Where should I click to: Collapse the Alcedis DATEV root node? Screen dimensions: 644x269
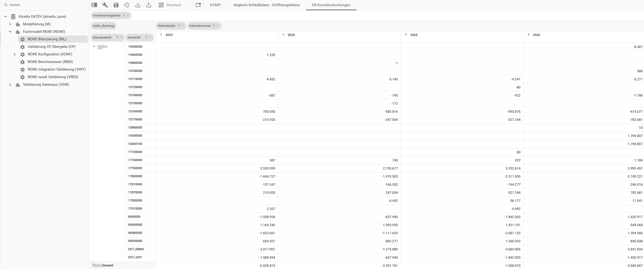[x=6, y=17]
